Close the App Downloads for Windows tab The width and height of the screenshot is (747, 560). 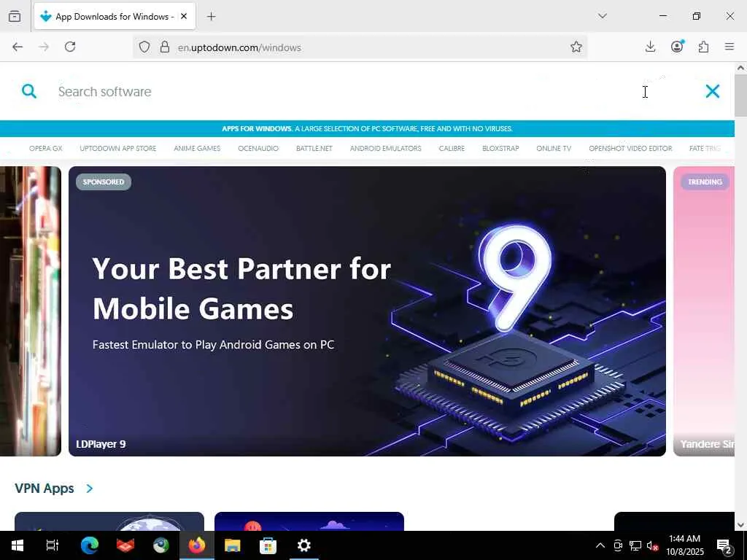(184, 16)
